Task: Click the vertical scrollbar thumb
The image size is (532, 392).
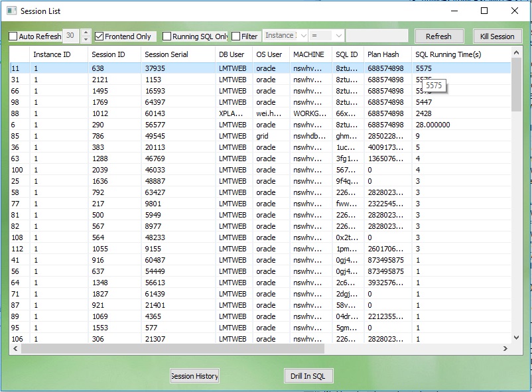Action: (x=516, y=84)
